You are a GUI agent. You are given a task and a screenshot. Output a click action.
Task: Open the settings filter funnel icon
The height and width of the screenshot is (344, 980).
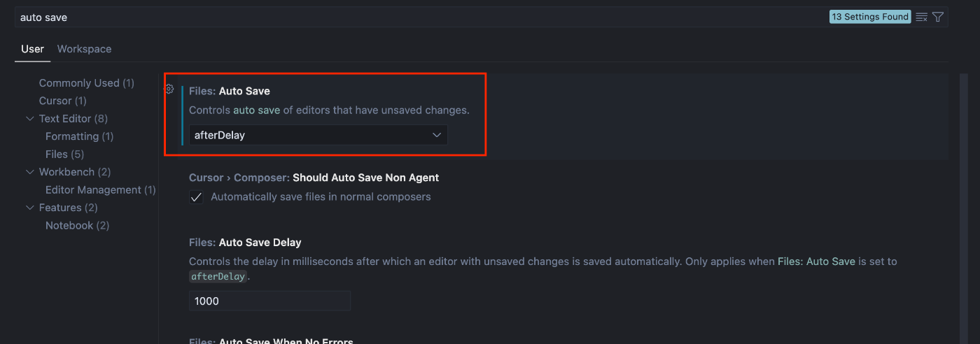point(938,17)
